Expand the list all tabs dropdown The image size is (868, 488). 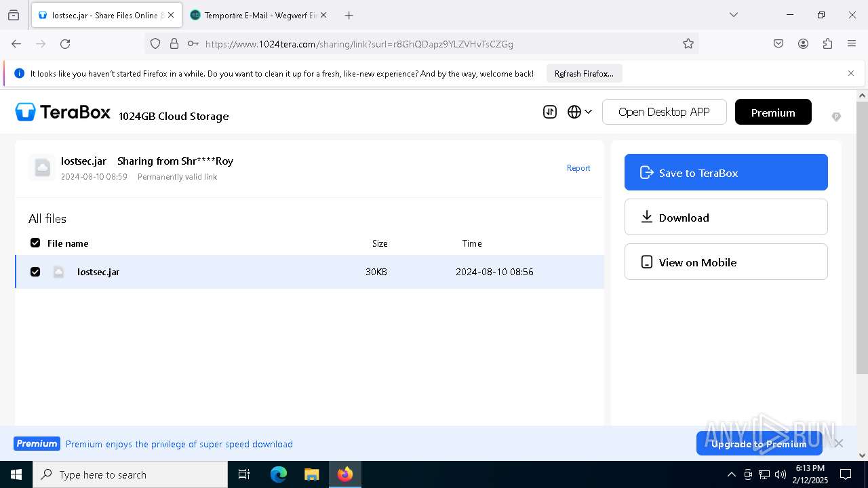click(733, 15)
